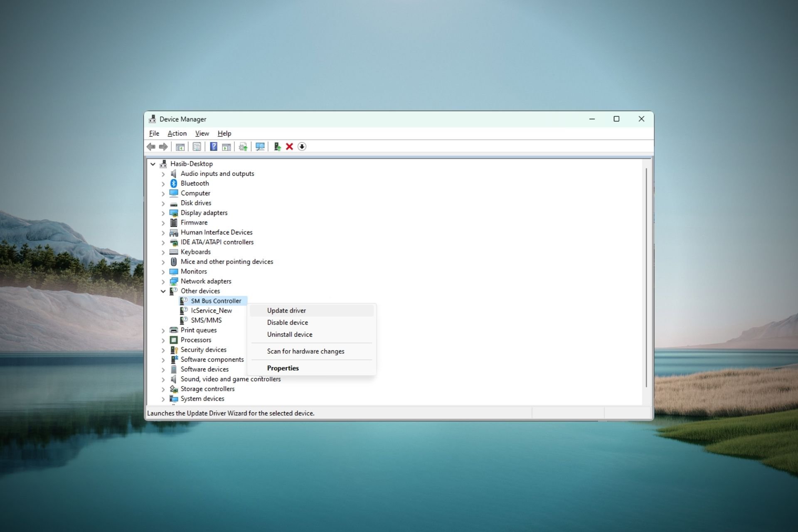Viewport: 798px width, 532px height.
Task: Expand the Monitors category
Action: [x=163, y=272]
